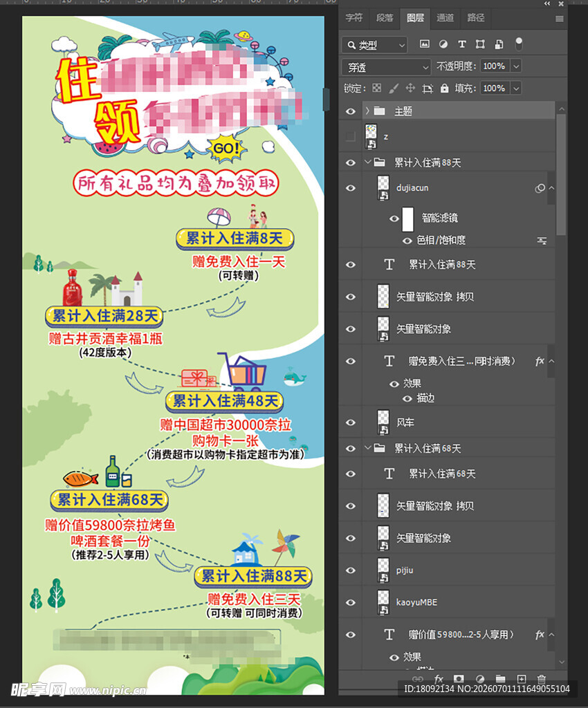The image size is (588, 708).
Task: Hide the 累计入住满88天 group
Action: (x=351, y=162)
